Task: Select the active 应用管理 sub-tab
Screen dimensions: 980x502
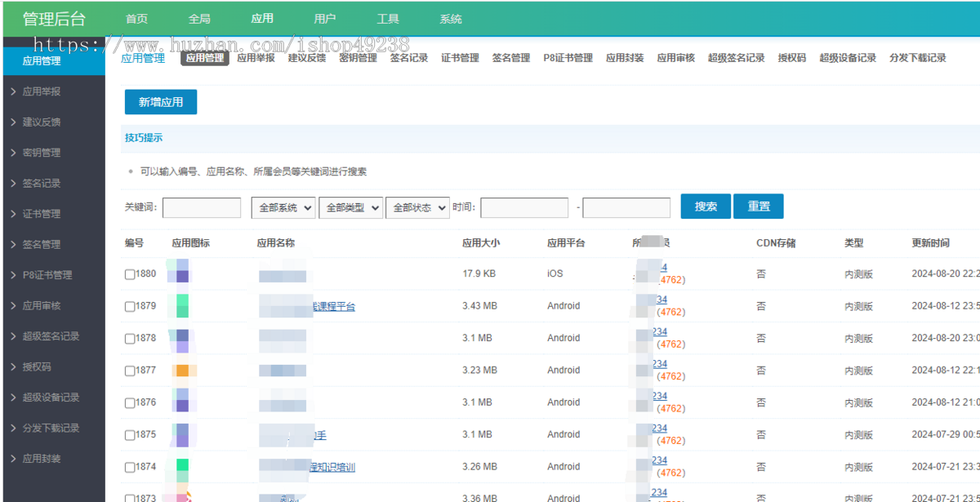Action: coord(204,58)
